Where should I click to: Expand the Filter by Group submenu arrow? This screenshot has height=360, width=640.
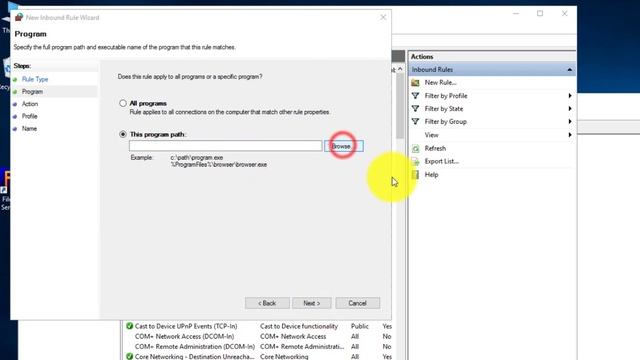(570, 122)
